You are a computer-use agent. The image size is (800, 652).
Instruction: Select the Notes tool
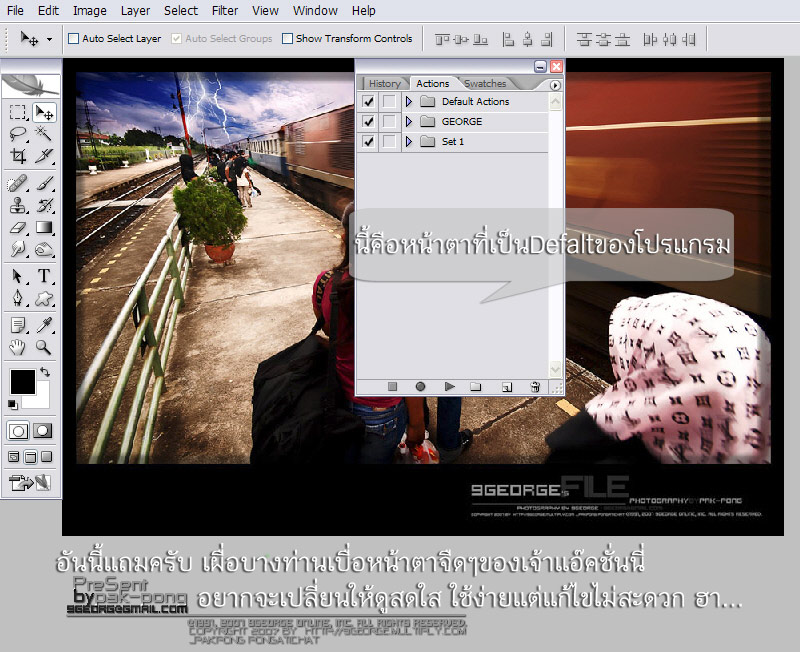tap(18, 325)
